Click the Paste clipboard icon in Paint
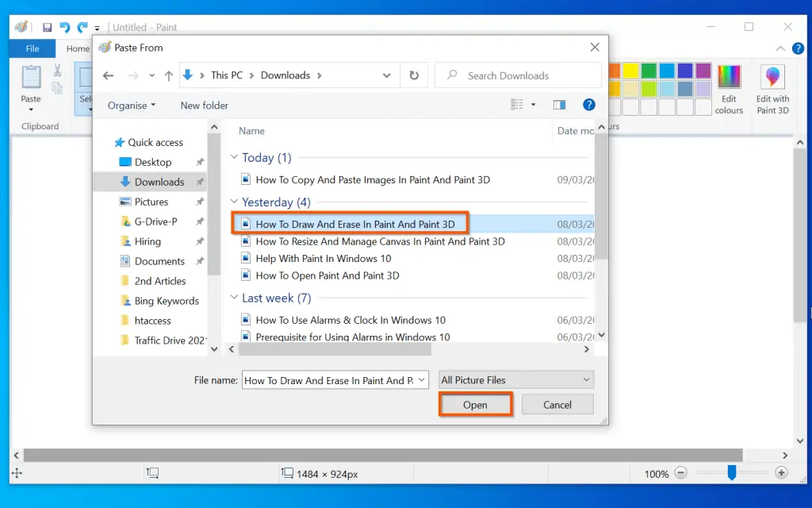 [31, 77]
